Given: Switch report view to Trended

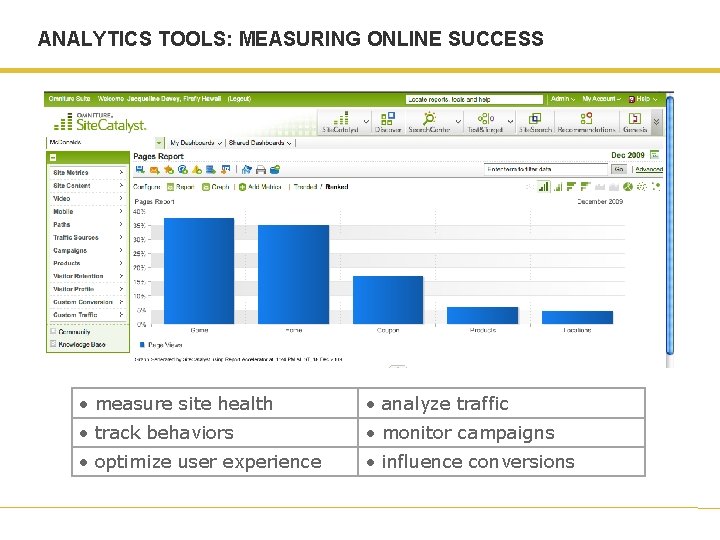Looking at the screenshot, I should pyautogui.click(x=305, y=187).
